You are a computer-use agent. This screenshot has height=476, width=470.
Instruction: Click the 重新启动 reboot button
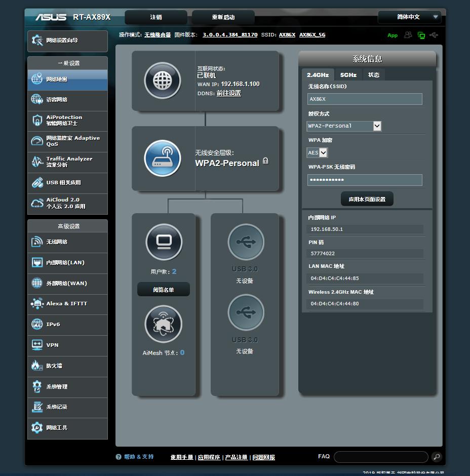223,17
